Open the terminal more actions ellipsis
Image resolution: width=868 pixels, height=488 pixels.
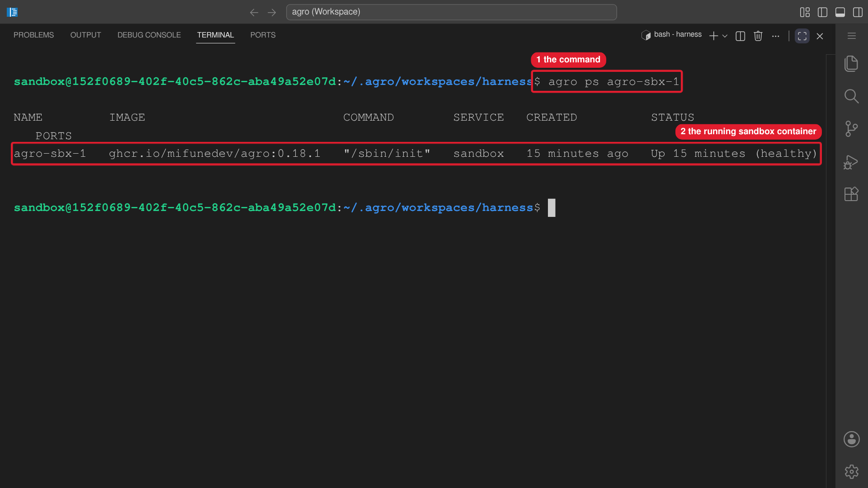click(x=776, y=36)
